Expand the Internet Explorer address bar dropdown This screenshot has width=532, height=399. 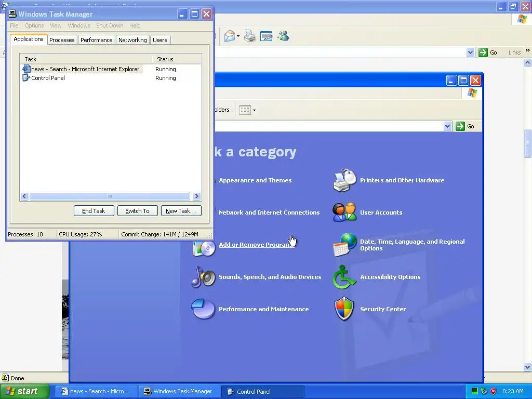470,52
